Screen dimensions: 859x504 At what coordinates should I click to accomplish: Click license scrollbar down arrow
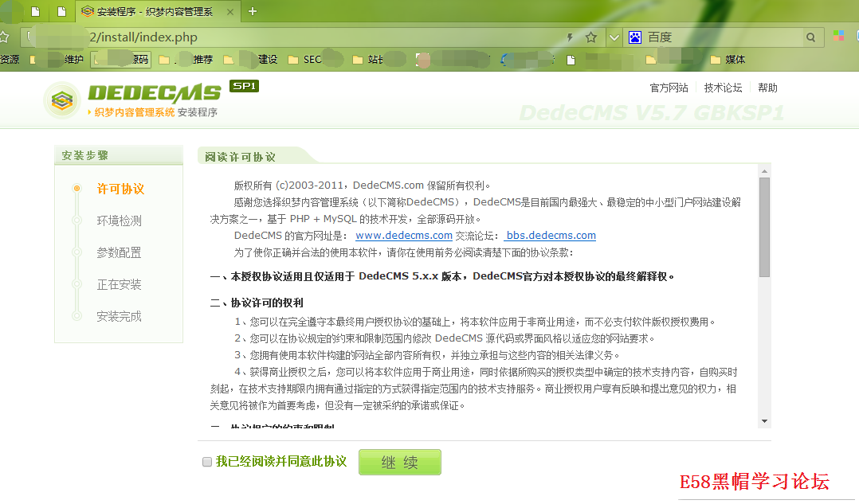(764, 421)
